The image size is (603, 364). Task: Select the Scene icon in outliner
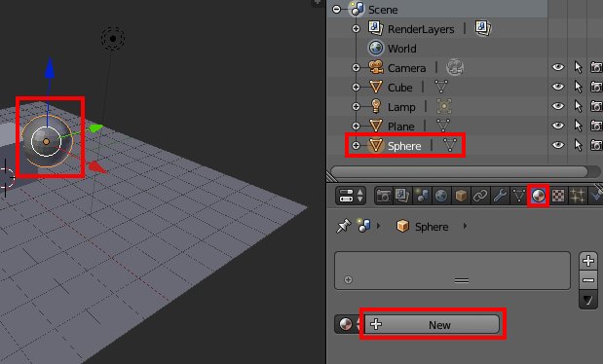pyautogui.click(x=357, y=9)
